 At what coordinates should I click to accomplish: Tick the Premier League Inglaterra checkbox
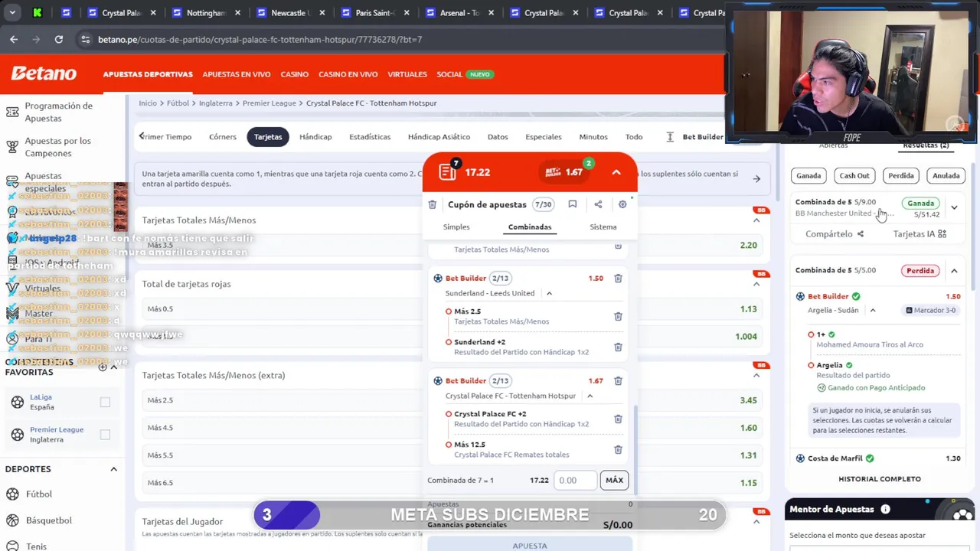coord(105,434)
